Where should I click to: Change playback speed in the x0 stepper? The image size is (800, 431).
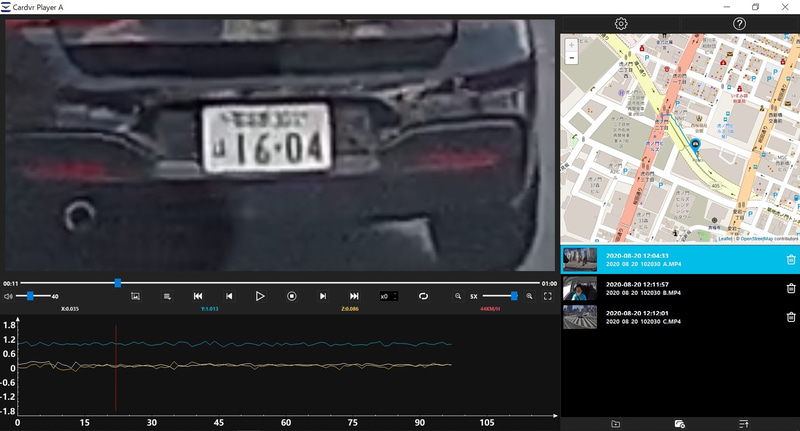tap(389, 296)
